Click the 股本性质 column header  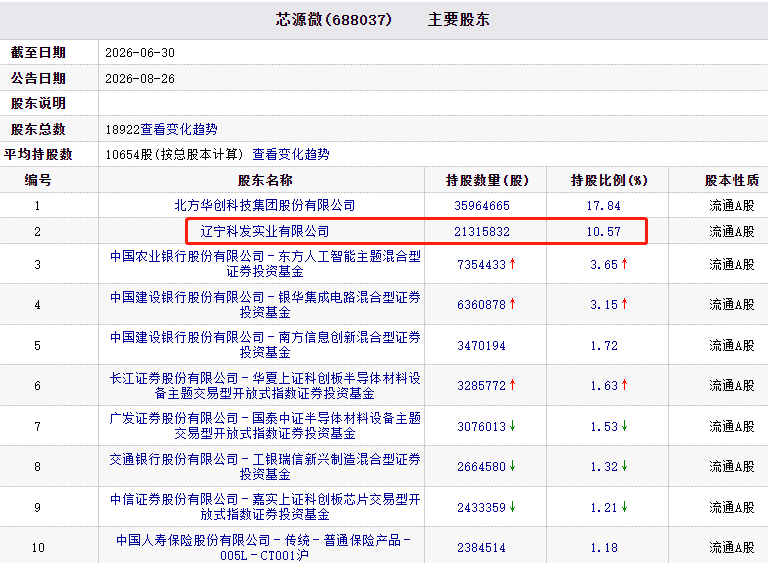point(732,180)
